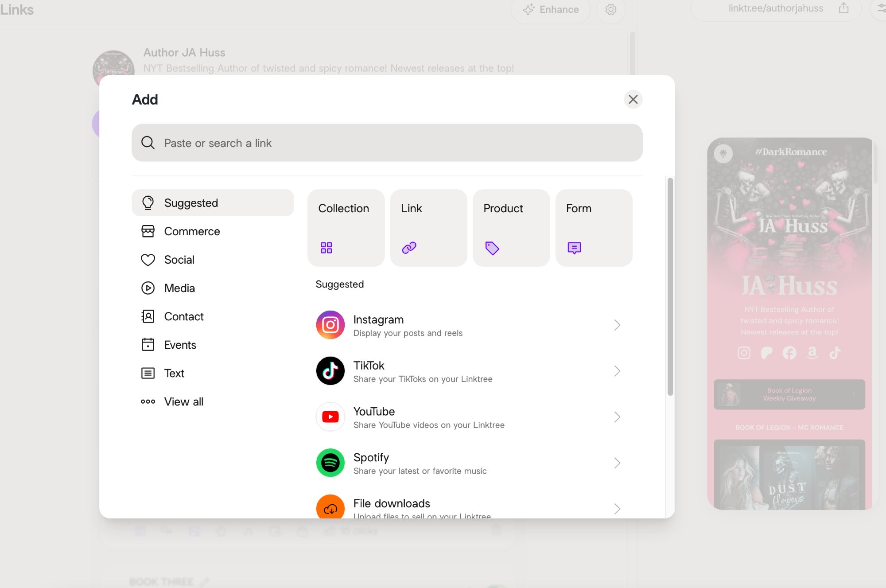Choose the Form card
Viewport: 886px width, 588px height.
pos(594,228)
